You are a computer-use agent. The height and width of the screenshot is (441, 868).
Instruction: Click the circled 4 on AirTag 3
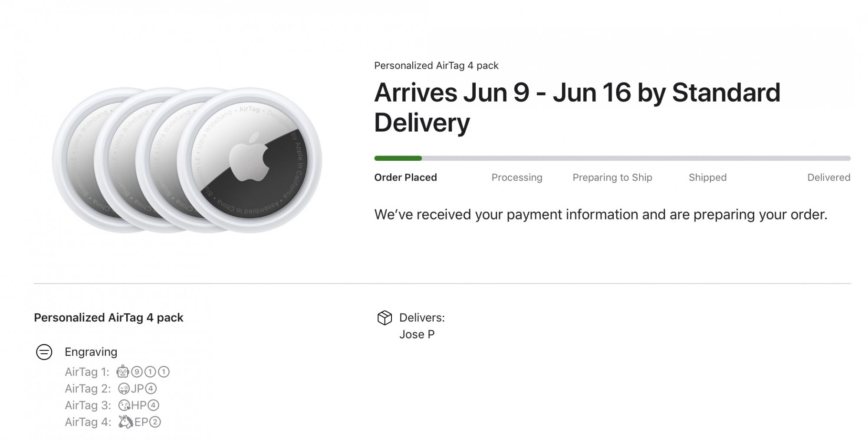click(153, 405)
